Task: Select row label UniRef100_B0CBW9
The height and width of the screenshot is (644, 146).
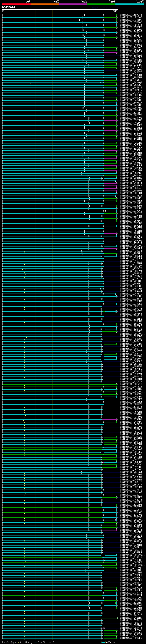Action: (x=131, y=95)
